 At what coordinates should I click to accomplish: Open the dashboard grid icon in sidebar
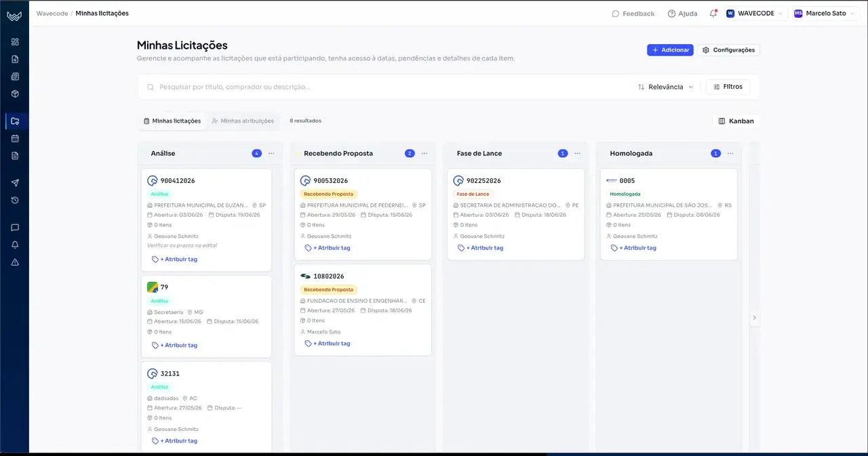pos(15,42)
